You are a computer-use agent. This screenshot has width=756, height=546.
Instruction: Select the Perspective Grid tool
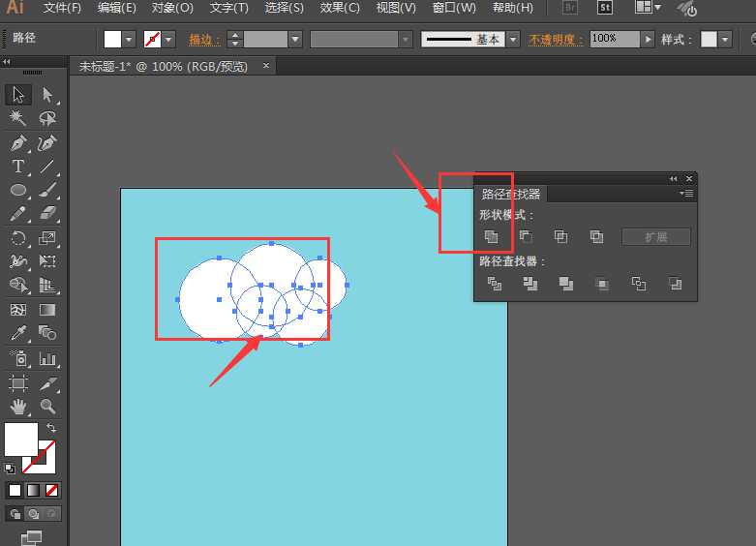[47, 285]
